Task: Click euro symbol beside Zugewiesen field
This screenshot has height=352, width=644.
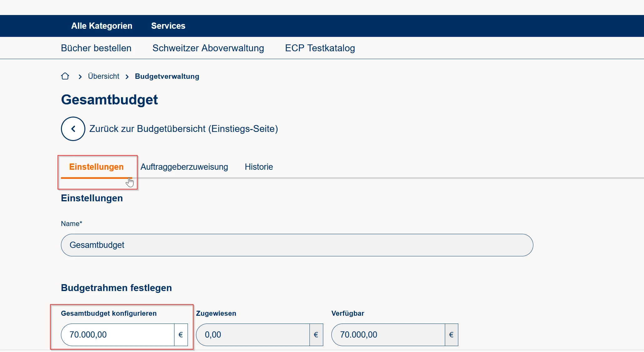Action: tap(316, 335)
